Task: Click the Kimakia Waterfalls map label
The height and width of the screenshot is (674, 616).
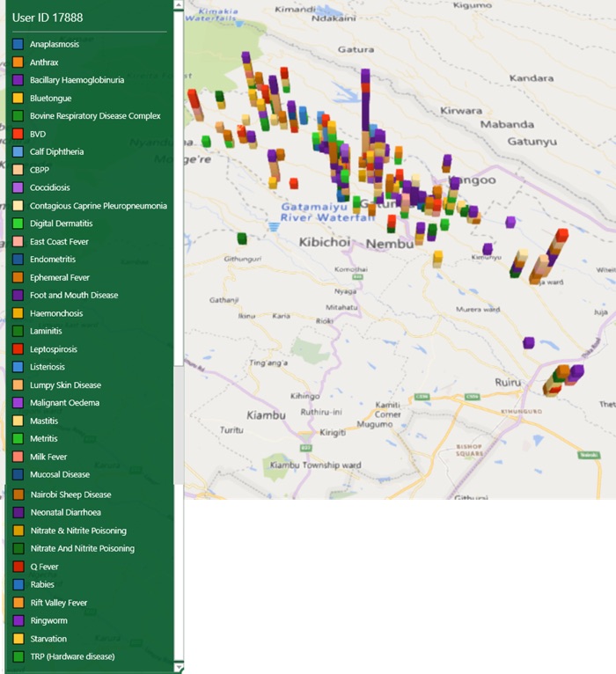Action: pyautogui.click(x=211, y=15)
